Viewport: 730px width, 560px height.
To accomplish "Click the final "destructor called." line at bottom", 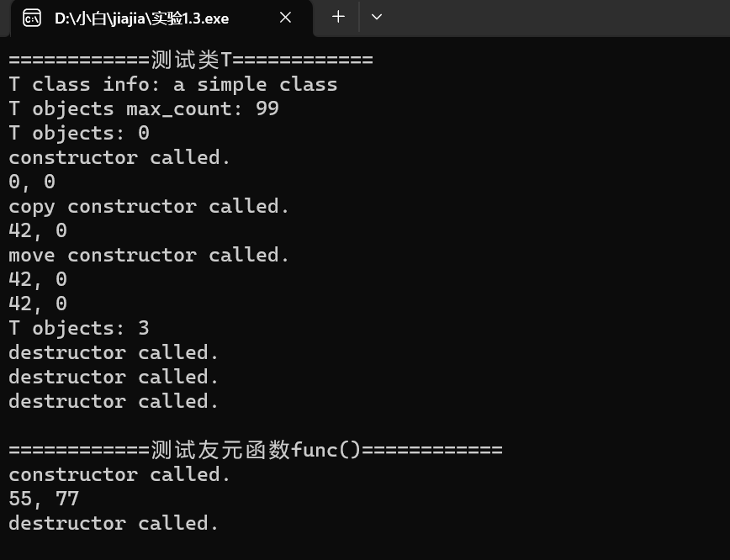I will coord(114,523).
